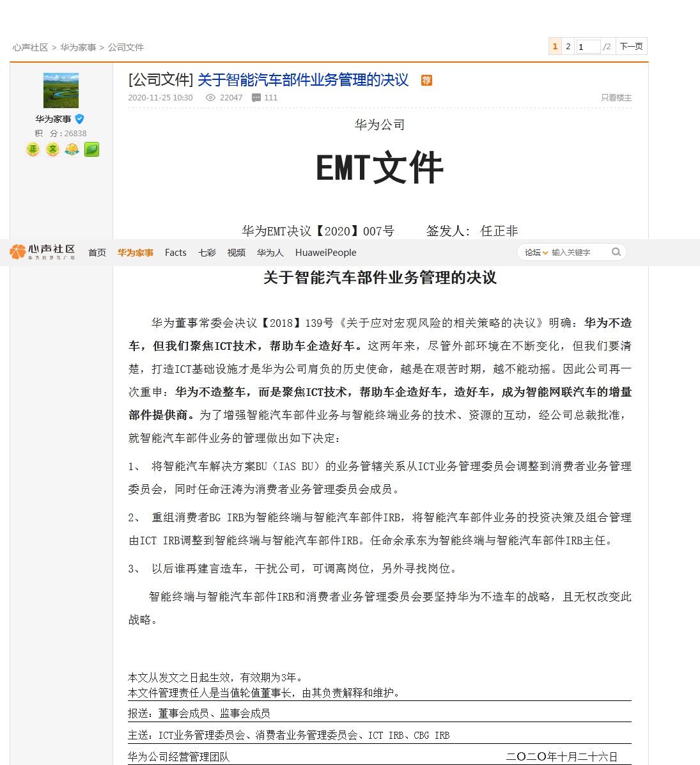Open the 华为家事 nav tab
Screen dimensions: 700x765
tap(135, 252)
